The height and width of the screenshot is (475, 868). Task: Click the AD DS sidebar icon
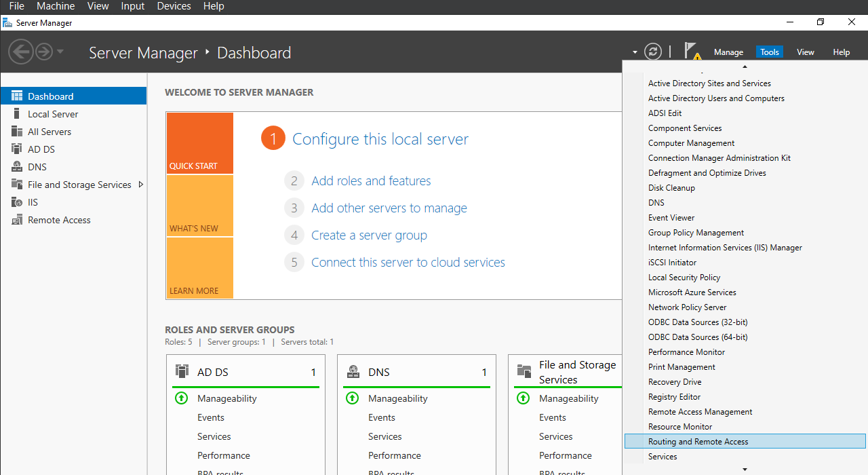click(17, 149)
